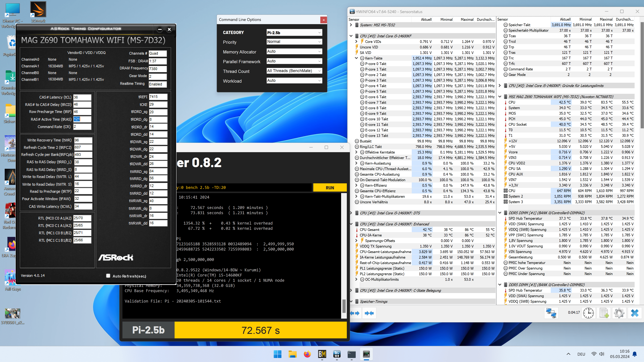Viewport: 644px width, 362px height.
Task: Open the notification bell icon
Action: 634,354
